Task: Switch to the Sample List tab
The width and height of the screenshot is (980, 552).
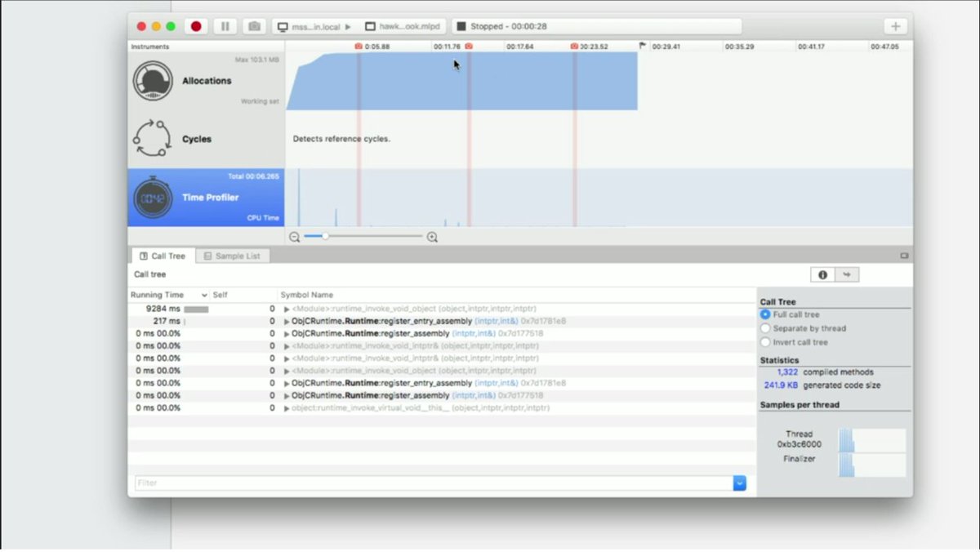Action: (234, 256)
